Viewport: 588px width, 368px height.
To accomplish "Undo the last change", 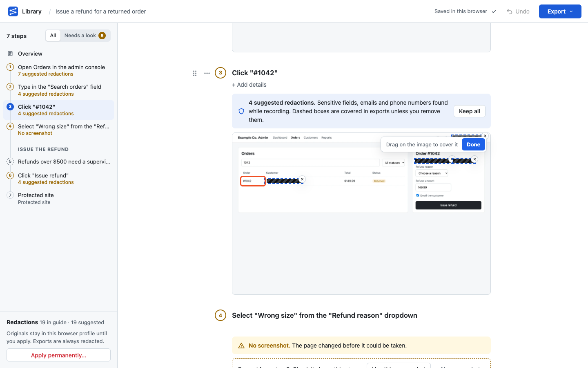I will [x=518, y=11].
